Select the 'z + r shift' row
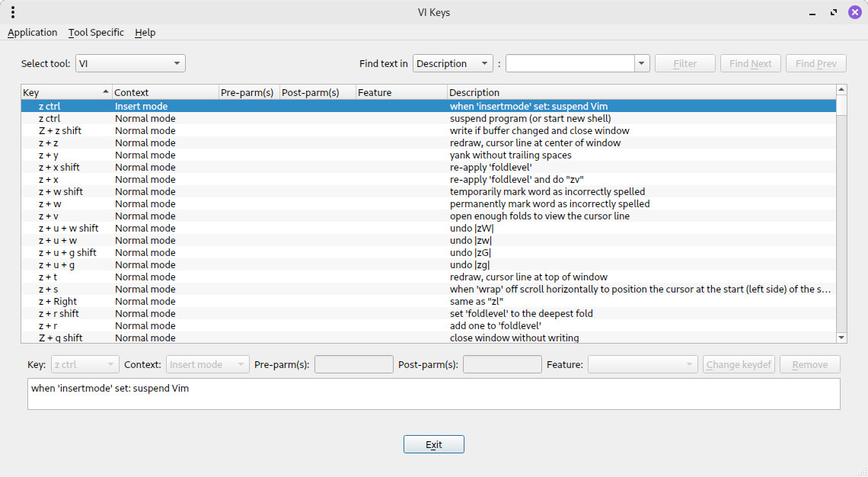Image resolution: width=868 pixels, height=477 pixels. coord(429,313)
